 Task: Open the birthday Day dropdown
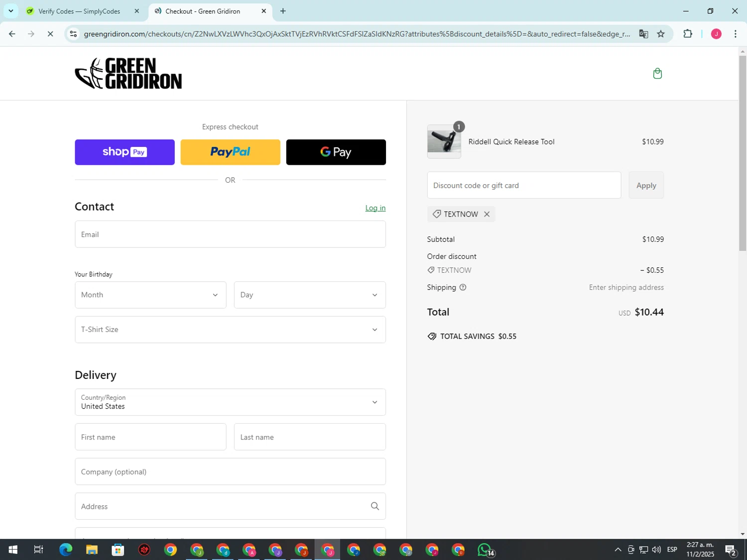[x=310, y=295]
